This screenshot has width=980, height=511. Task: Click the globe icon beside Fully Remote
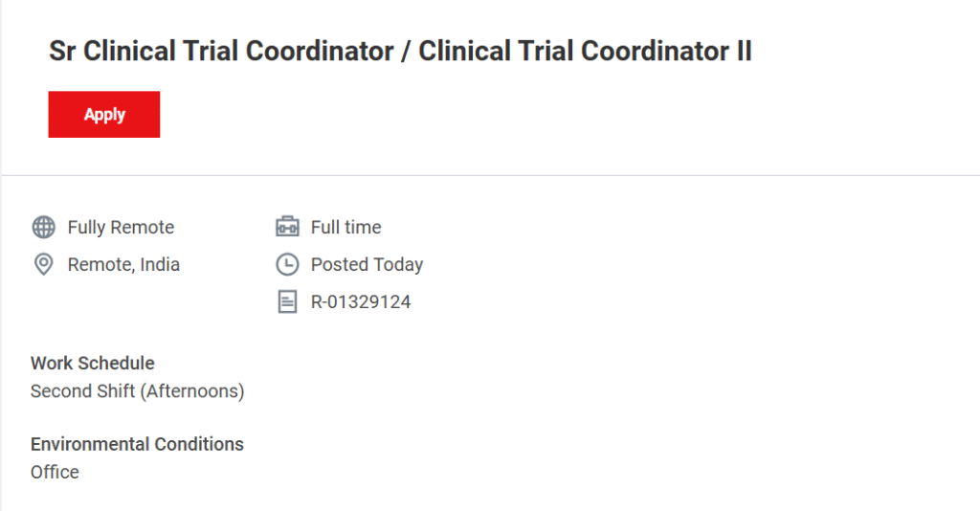(43, 227)
